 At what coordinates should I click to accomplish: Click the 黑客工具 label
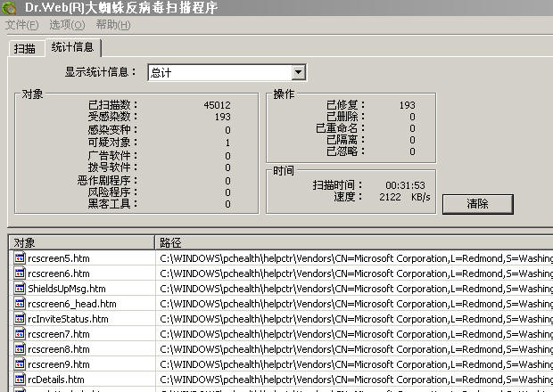112,203
